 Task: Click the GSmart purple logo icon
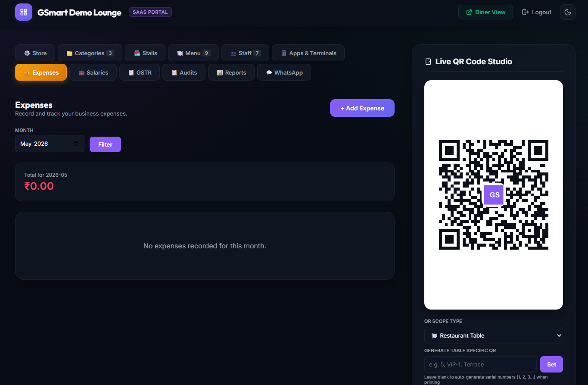tap(24, 12)
